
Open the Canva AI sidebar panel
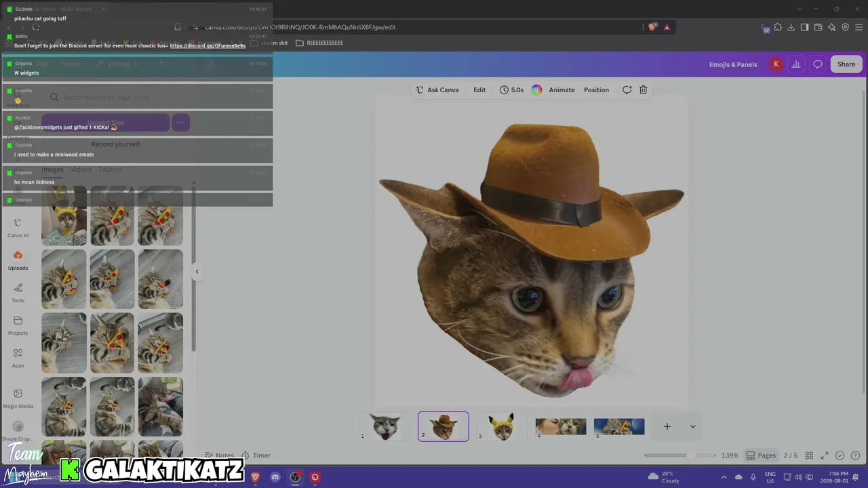coord(18,228)
